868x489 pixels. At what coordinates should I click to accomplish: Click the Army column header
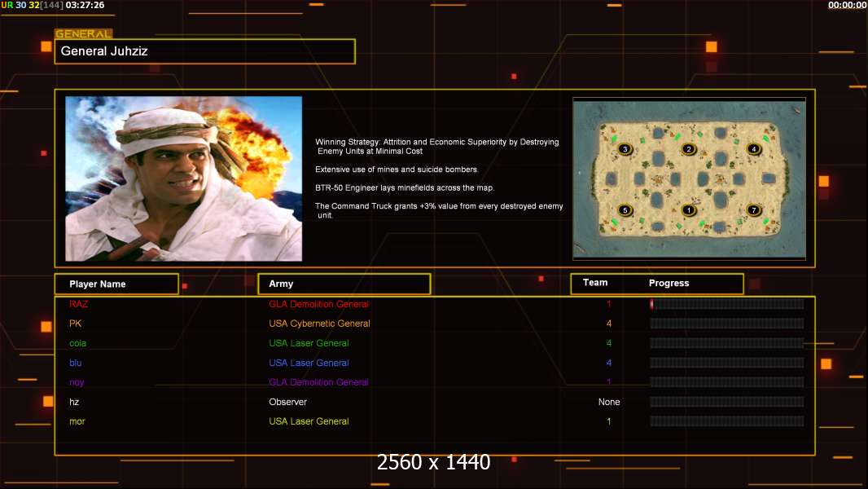coord(344,284)
